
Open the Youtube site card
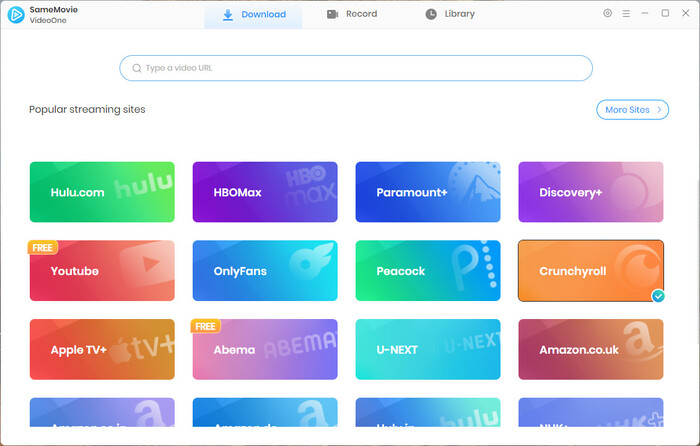(102, 271)
